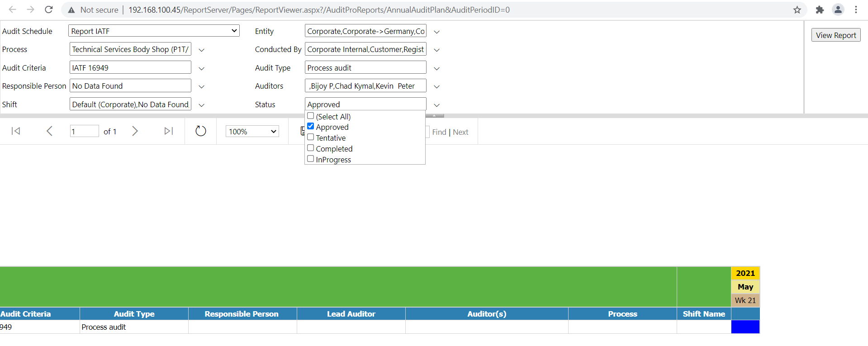
Task: Click the Process value field
Action: tap(130, 49)
